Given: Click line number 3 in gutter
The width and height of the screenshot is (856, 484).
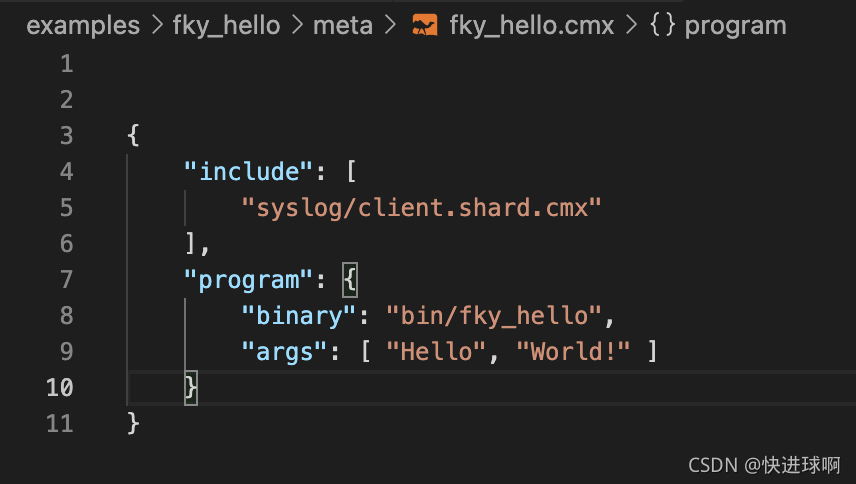Looking at the screenshot, I should pos(67,135).
